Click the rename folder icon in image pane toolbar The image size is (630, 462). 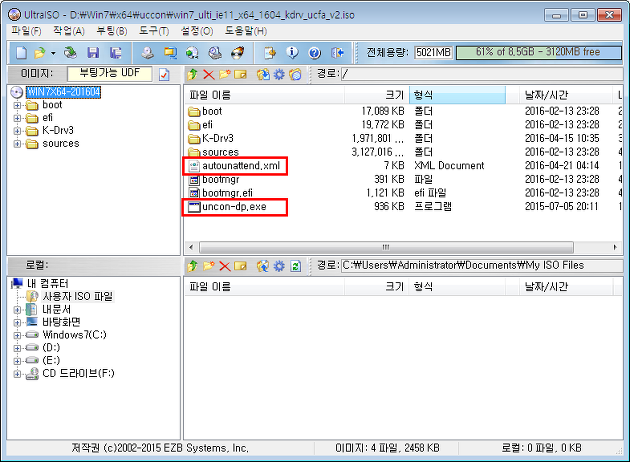240,74
